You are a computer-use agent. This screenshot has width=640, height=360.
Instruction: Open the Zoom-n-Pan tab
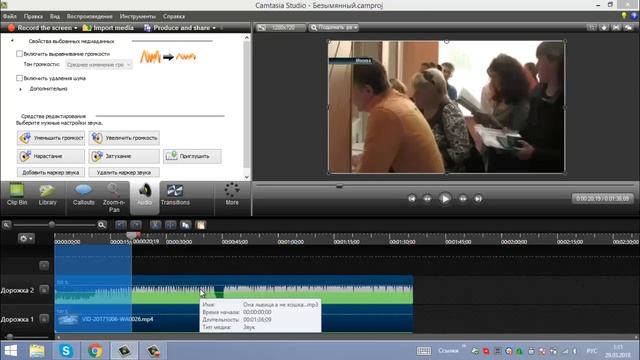[114, 198]
